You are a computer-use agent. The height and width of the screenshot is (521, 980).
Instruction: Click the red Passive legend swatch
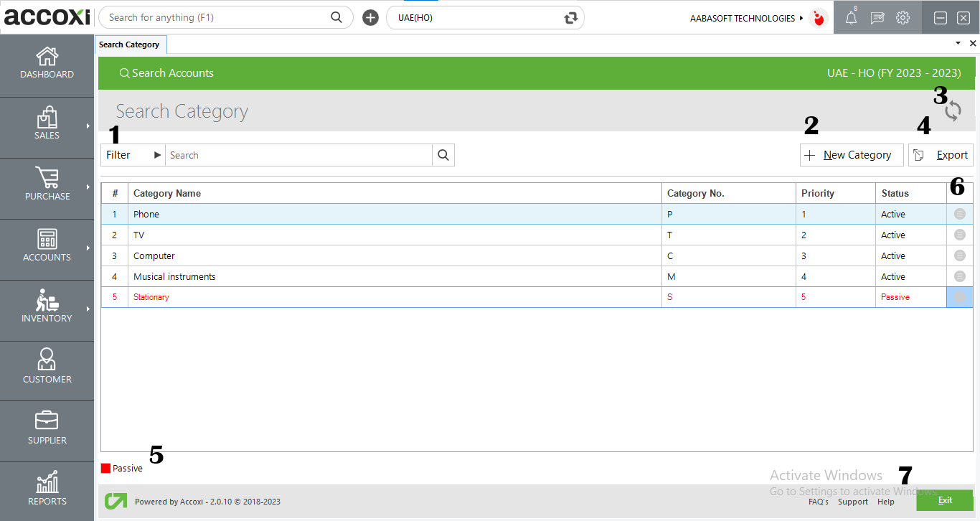tap(105, 467)
